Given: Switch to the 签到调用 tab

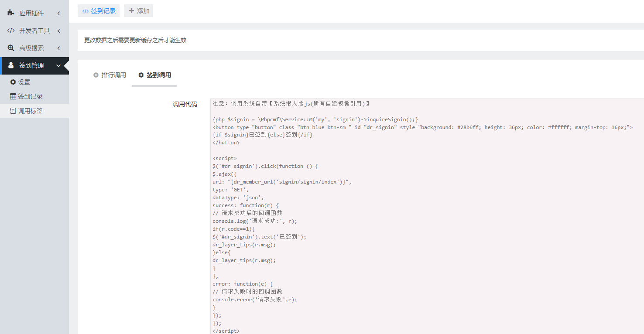Looking at the screenshot, I should click(154, 75).
